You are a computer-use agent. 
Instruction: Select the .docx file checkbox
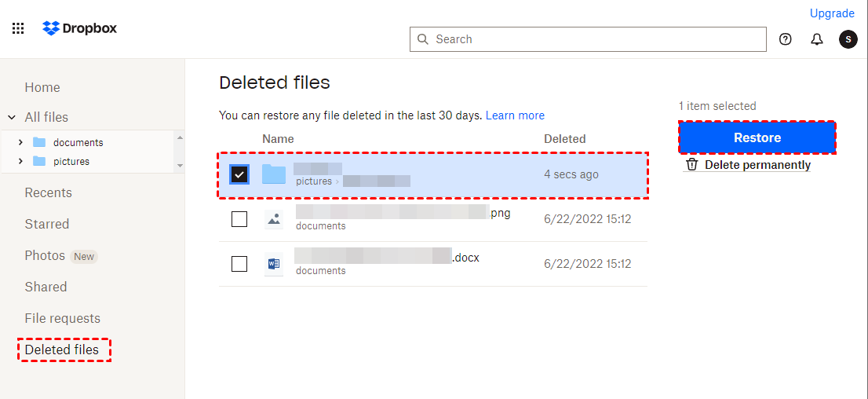(x=239, y=264)
